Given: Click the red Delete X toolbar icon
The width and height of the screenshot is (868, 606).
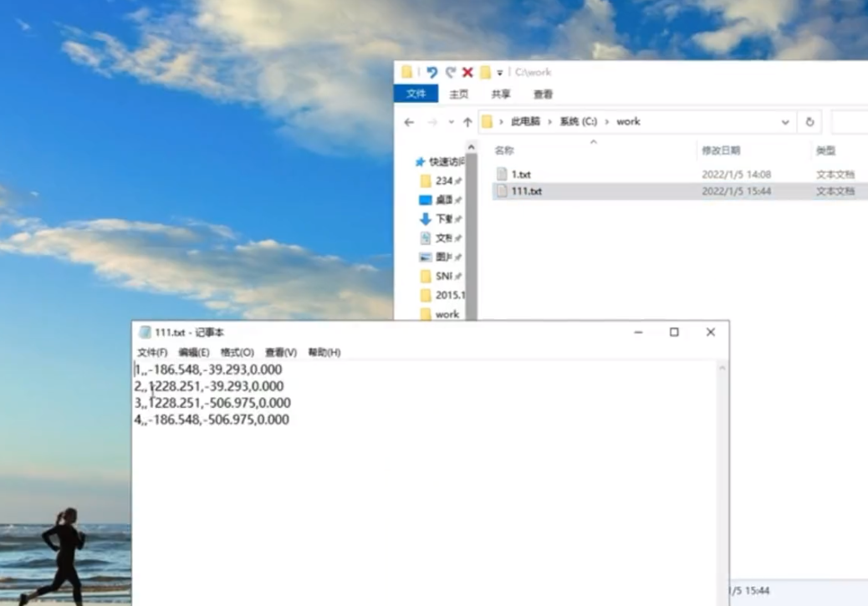Looking at the screenshot, I should [468, 73].
